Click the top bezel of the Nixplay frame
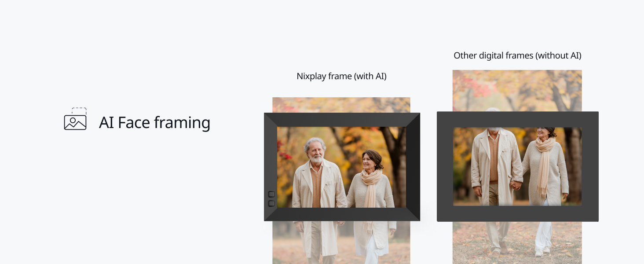This screenshot has width=644, height=264. pyautogui.click(x=342, y=120)
